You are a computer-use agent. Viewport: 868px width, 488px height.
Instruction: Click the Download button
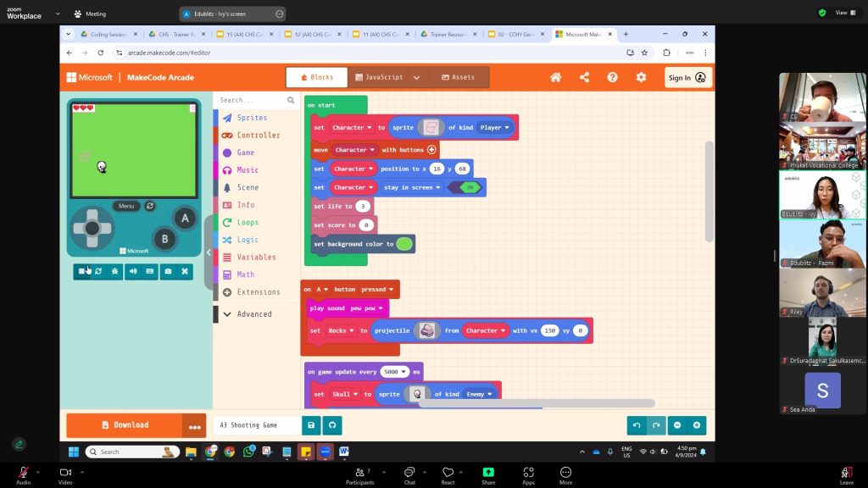tap(125, 425)
